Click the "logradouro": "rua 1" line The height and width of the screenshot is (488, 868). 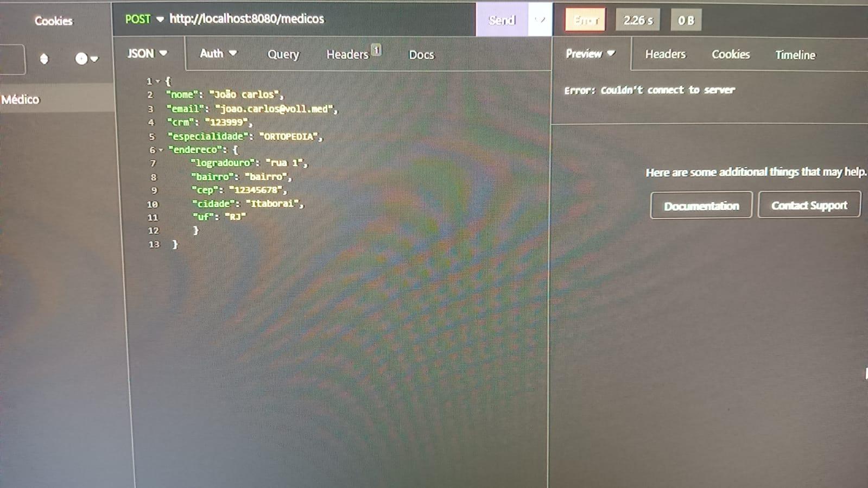[249, 163]
